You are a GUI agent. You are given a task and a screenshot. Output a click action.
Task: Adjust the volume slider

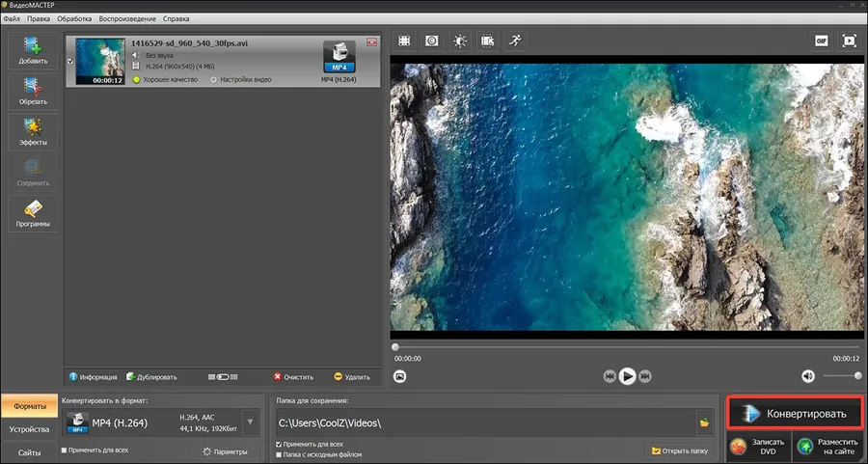842,376
